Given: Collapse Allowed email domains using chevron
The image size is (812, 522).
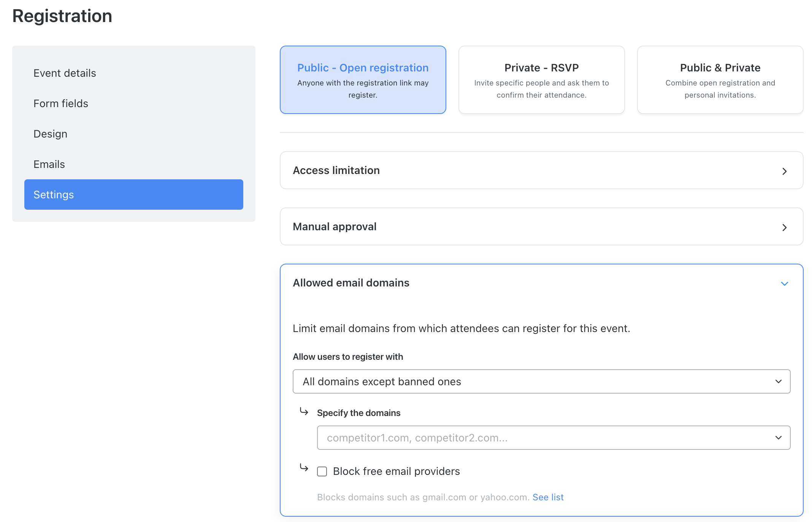Looking at the screenshot, I should pos(784,284).
